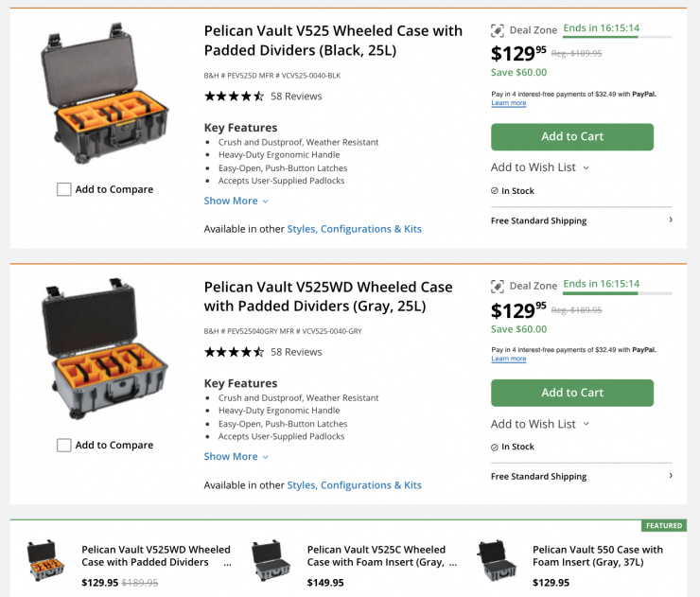700x597 pixels.
Task: Open Styles, Configurations & Kits for black case
Action: pyautogui.click(x=354, y=229)
